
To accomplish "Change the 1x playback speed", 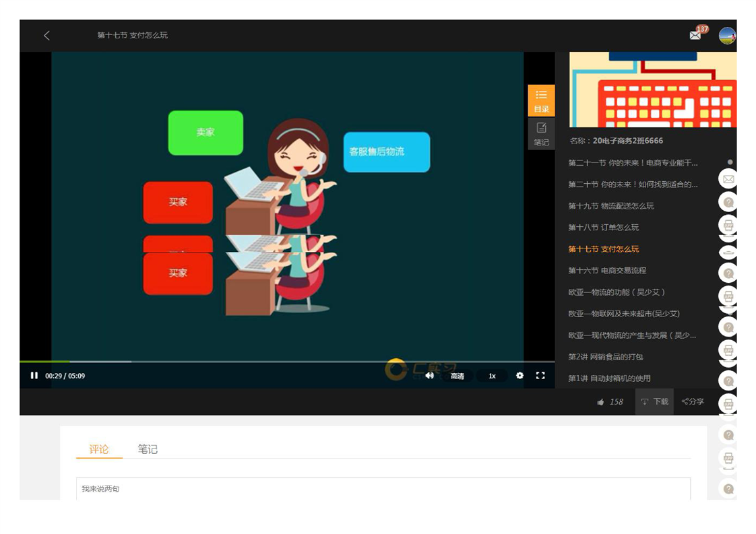I will coord(492,376).
